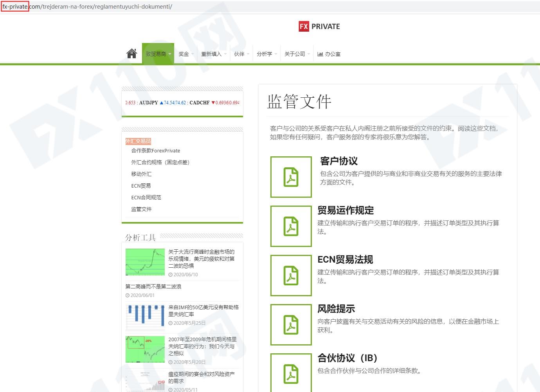Click the 分析工具 section heading
The height and width of the screenshot is (392, 540).
140,237
